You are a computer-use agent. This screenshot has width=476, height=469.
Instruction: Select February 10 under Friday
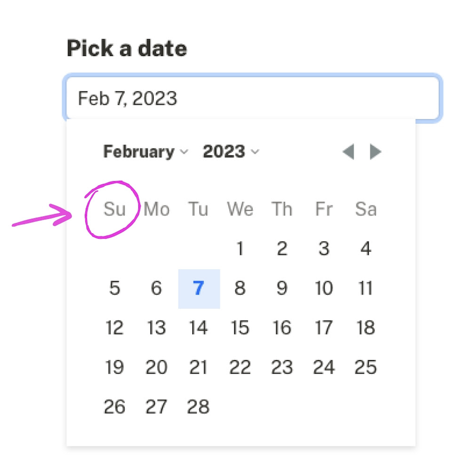[324, 289]
